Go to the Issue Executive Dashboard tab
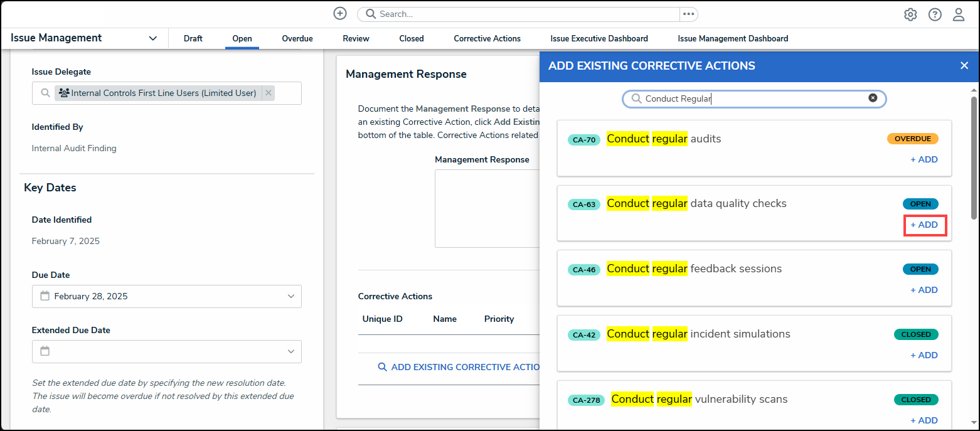Image resolution: width=980 pixels, height=431 pixels. tap(599, 38)
